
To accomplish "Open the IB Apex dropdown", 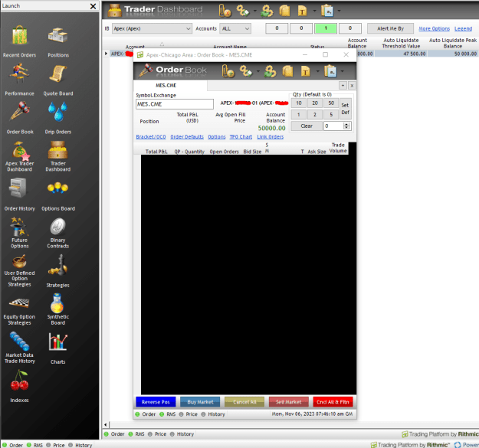I will click(153, 28).
